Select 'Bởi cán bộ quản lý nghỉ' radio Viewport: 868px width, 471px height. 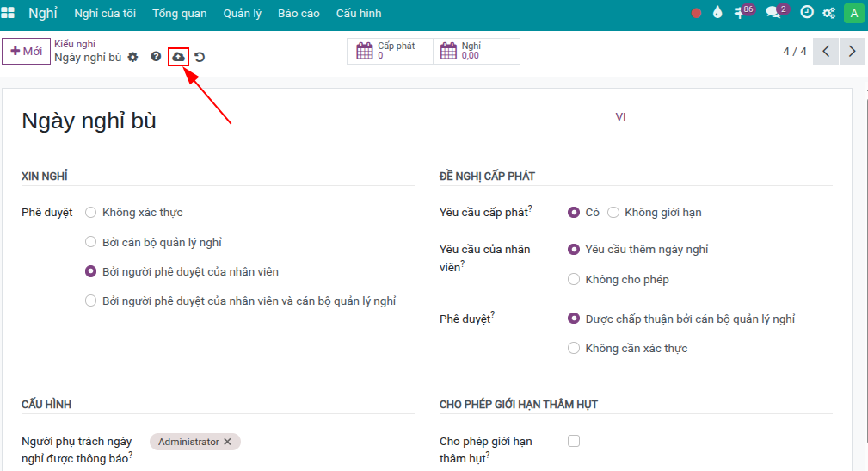[90, 243]
